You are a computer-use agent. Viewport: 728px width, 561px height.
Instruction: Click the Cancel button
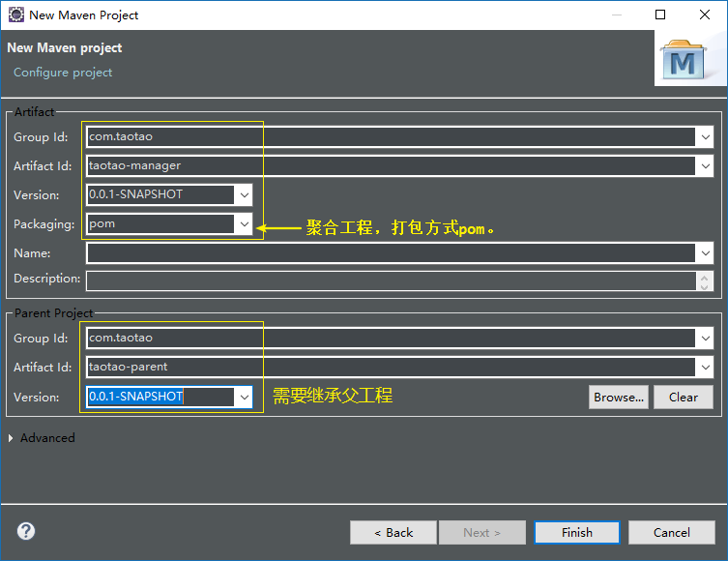click(671, 532)
